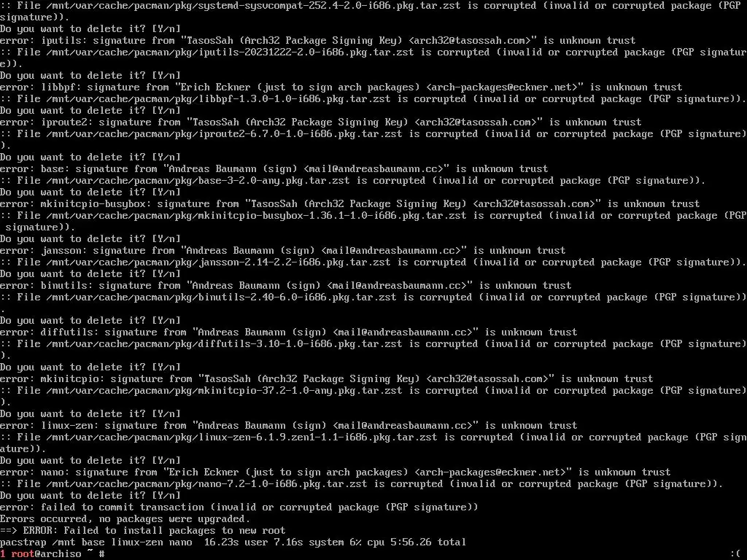Click the pacstrap /mnt base timing line
This screenshot has width=747, height=560.
tap(233, 542)
